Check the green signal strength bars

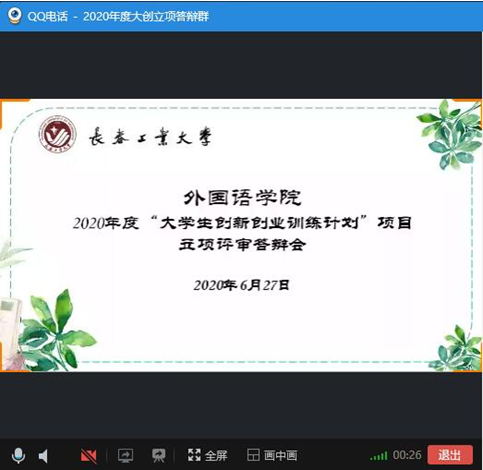(x=379, y=456)
